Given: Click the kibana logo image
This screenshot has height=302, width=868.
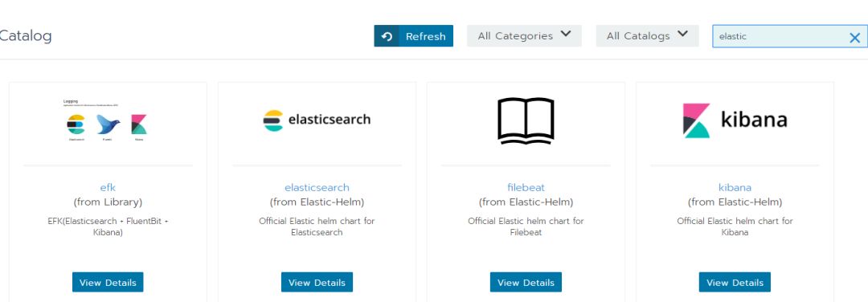Looking at the screenshot, I should [x=735, y=120].
